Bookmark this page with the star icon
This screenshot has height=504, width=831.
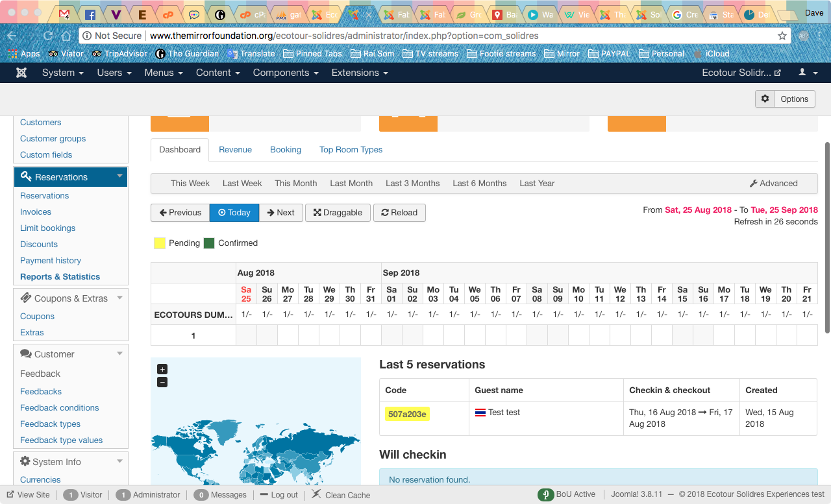pos(782,36)
